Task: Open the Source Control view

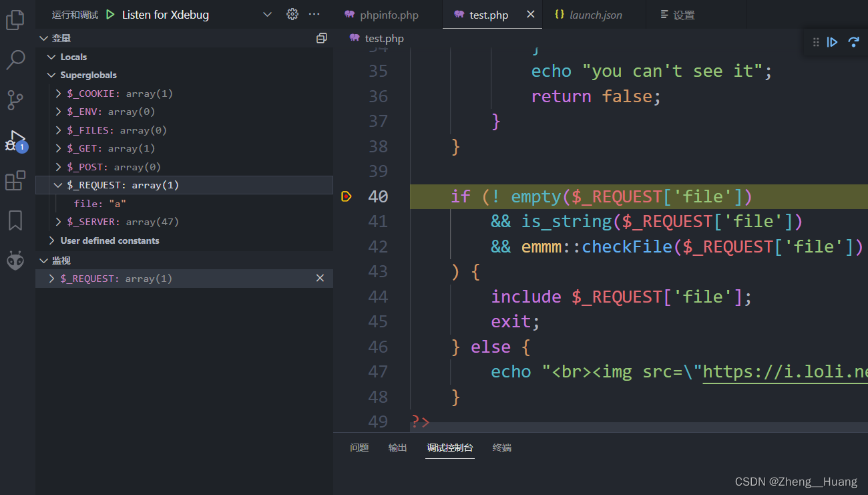Action: [15, 100]
